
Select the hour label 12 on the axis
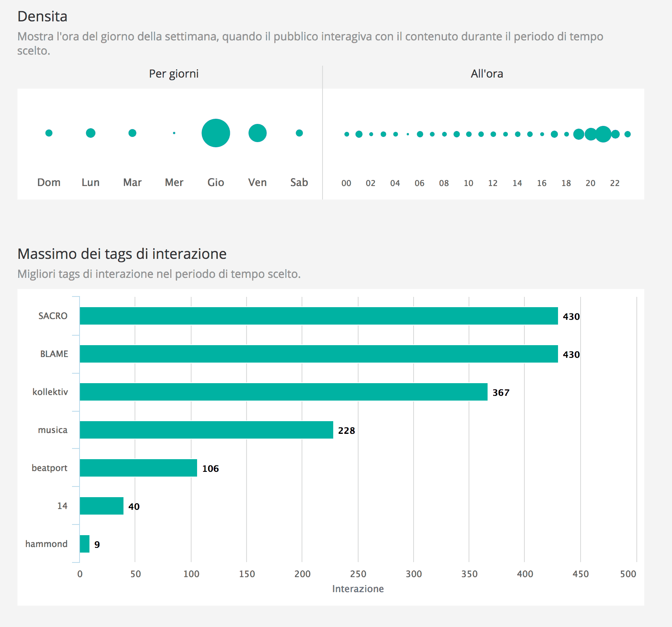coord(493,183)
